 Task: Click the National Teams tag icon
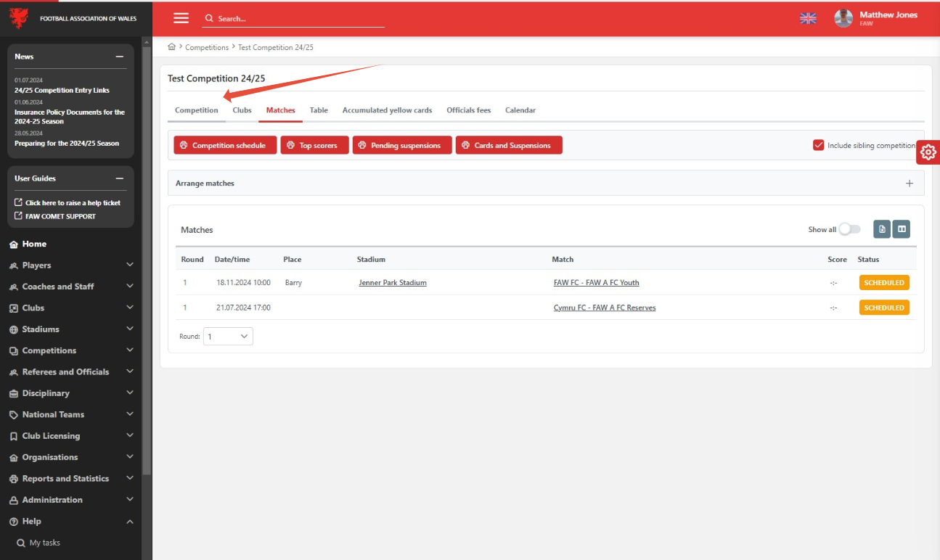14,415
